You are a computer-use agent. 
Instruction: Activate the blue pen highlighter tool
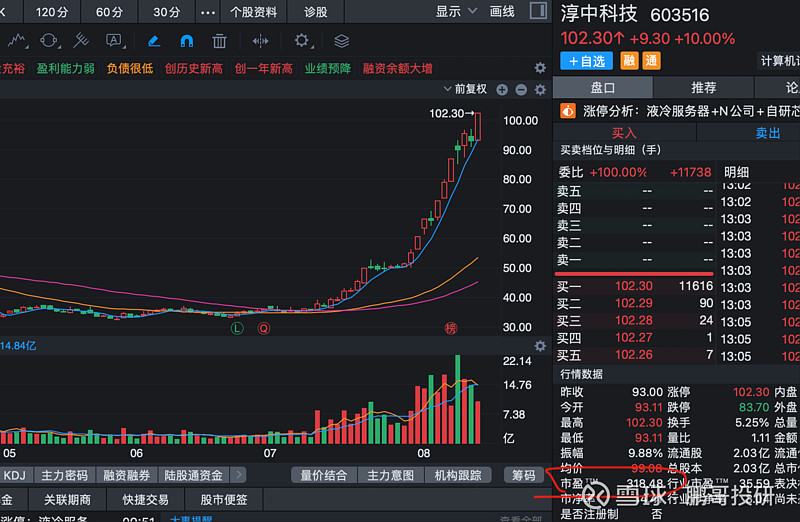click(154, 41)
